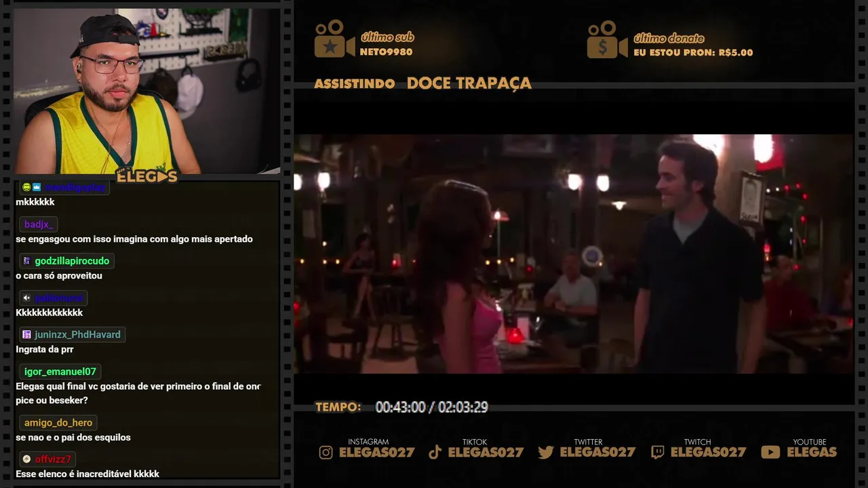The height and width of the screenshot is (488, 868).
Task: Click badge icon next to juninzx_PhdHavard
Action: pos(26,335)
